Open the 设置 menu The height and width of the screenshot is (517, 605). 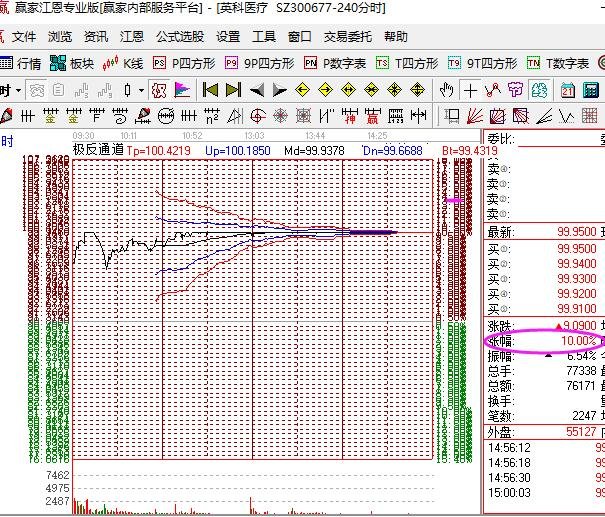click(x=228, y=37)
